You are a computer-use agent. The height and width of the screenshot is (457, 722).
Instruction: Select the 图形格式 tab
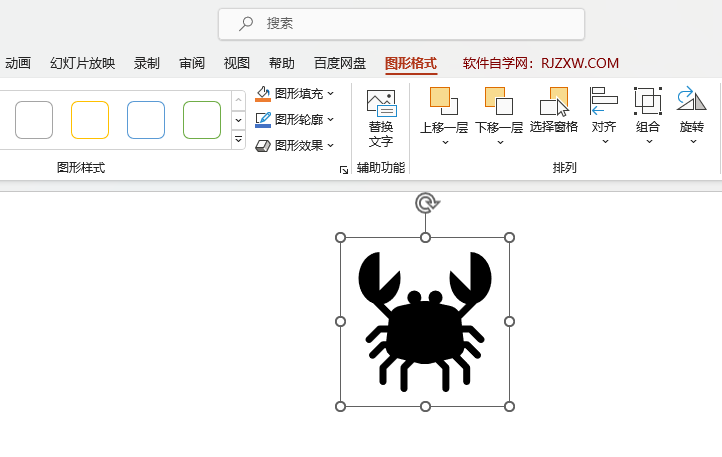pyautogui.click(x=411, y=63)
